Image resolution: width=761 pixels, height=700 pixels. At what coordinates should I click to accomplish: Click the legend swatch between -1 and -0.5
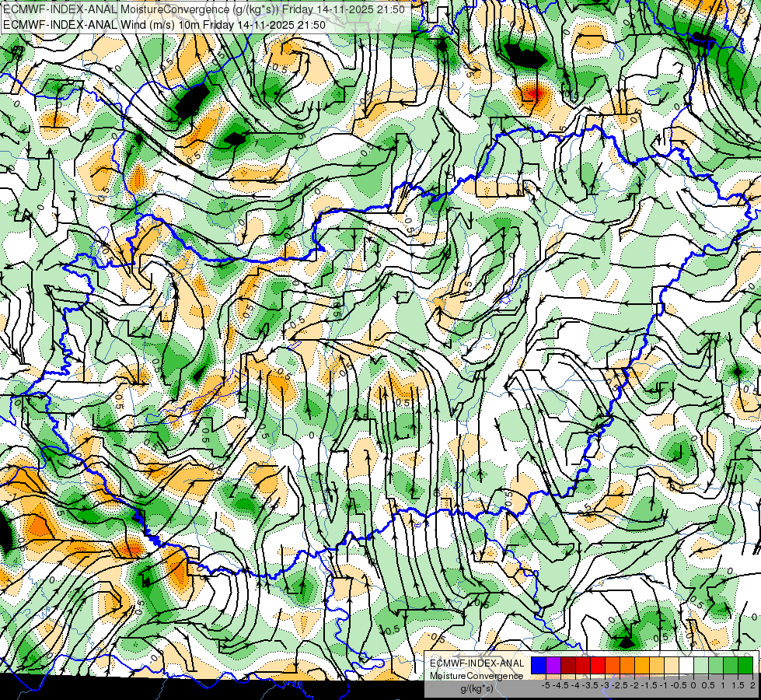coord(672,666)
